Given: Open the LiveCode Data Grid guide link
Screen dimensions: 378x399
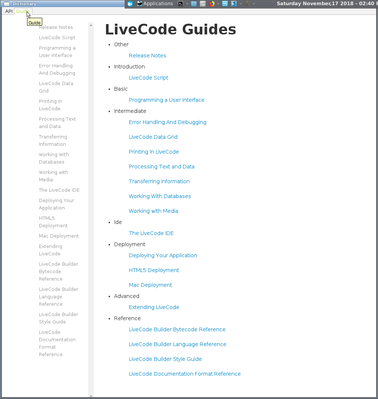Looking at the screenshot, I should [x=153, y=137].
